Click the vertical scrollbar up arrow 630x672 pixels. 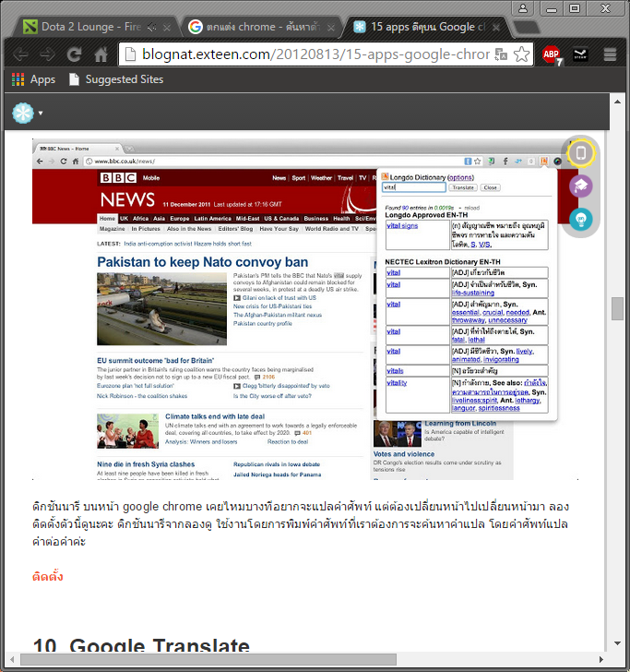pyautogui.click(x=617, y=102)
